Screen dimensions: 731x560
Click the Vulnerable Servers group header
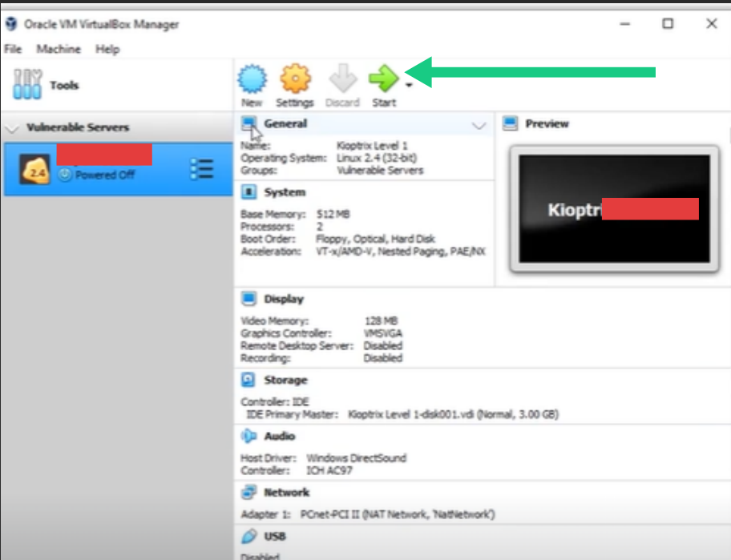point(118,127)
